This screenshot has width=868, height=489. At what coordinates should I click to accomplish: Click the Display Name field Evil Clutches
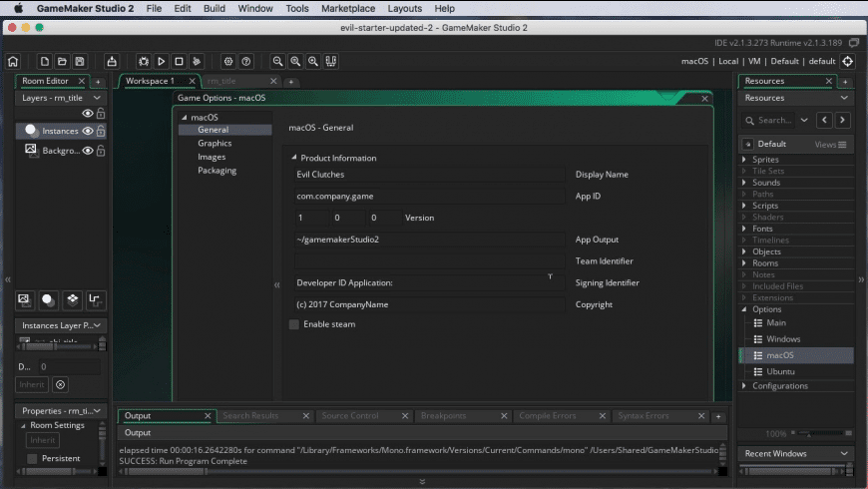click(x=429, y=175)
